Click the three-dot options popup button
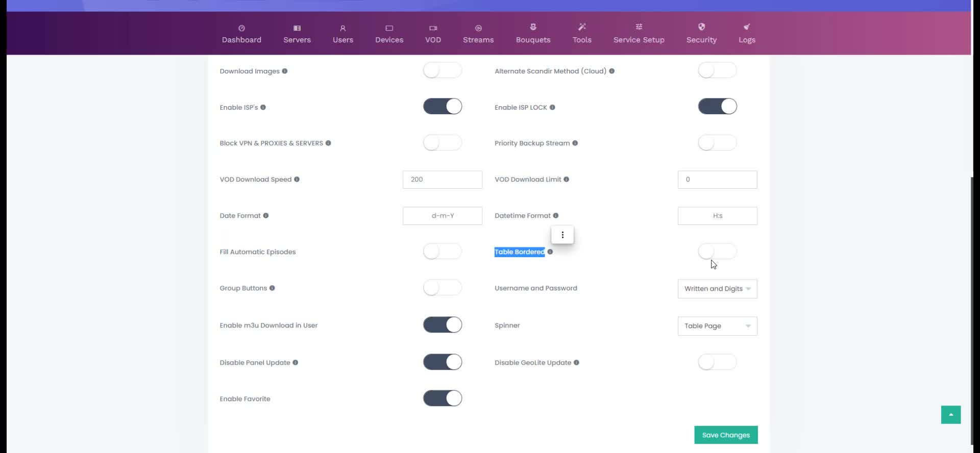 pyautogui.click(x=562, y=235)
